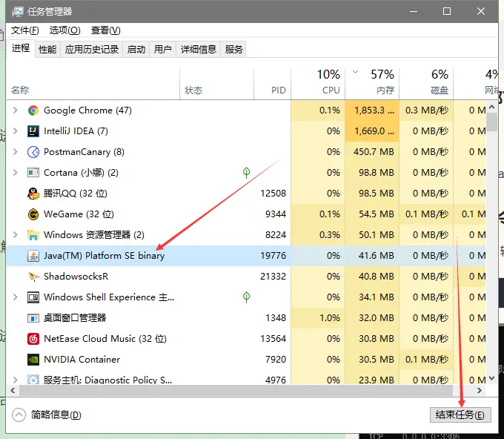The height and width of the screenshot is (439, 504).
Task: Switch to the 性能 tab
Action: [47, 50]
